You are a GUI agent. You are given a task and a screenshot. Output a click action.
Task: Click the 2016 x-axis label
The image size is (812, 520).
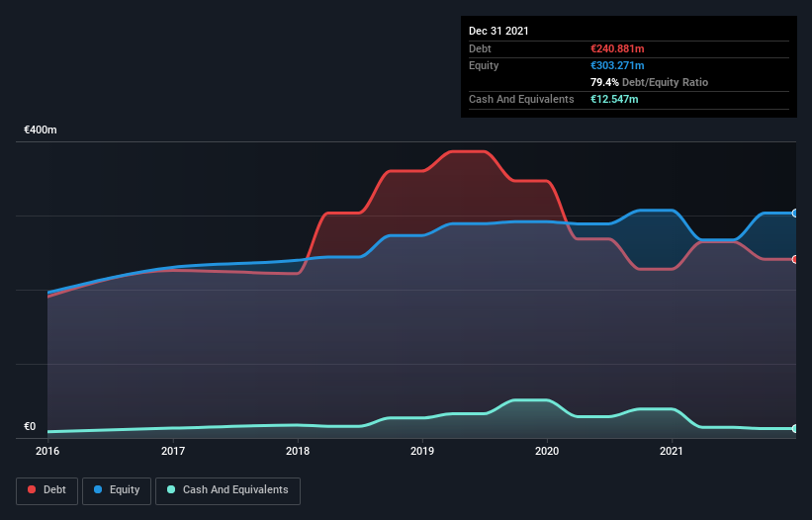click(47, 451)
